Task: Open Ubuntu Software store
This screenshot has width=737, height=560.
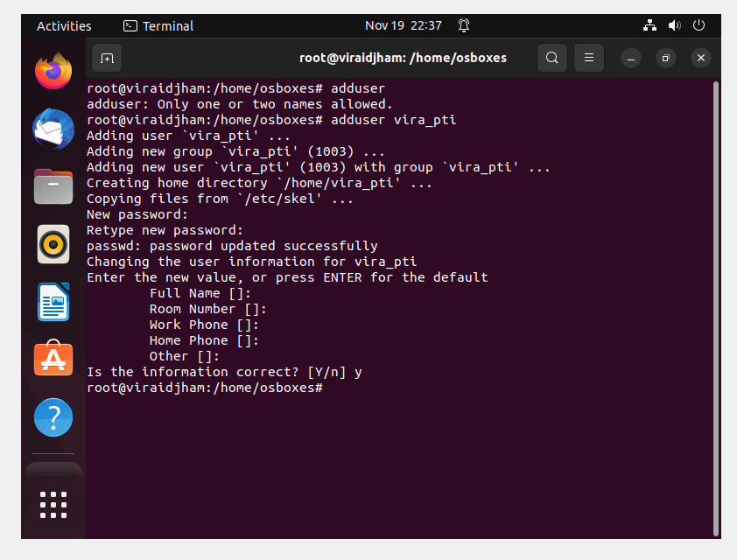Action: click(x=53, y=359)
